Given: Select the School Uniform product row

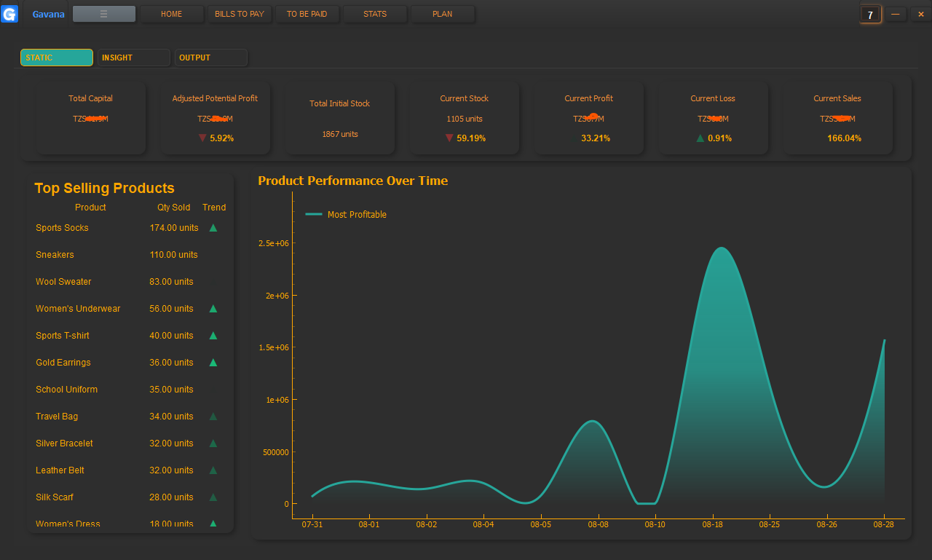Looking at the screenshot, I should (x=131, y=390).
